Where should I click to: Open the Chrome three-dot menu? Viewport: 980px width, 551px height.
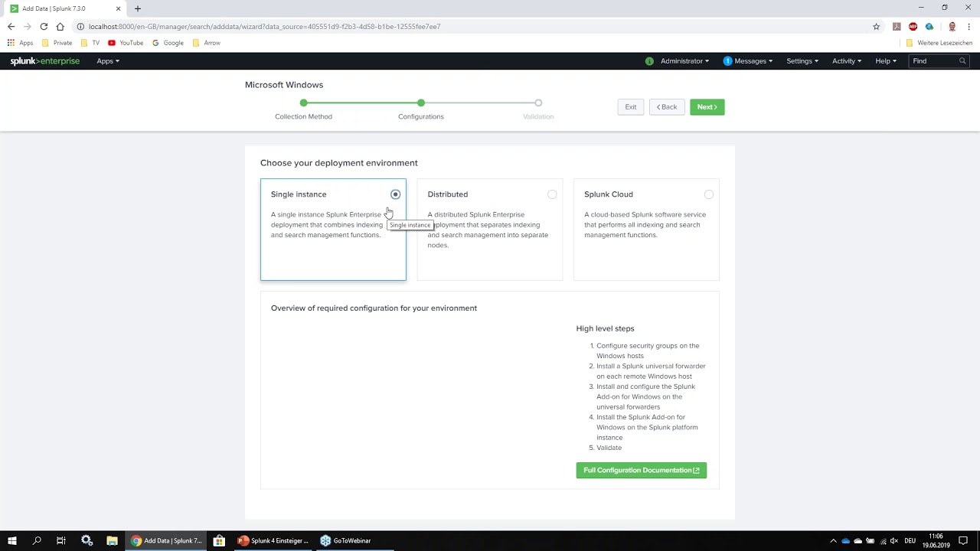(x=969, y=27)
